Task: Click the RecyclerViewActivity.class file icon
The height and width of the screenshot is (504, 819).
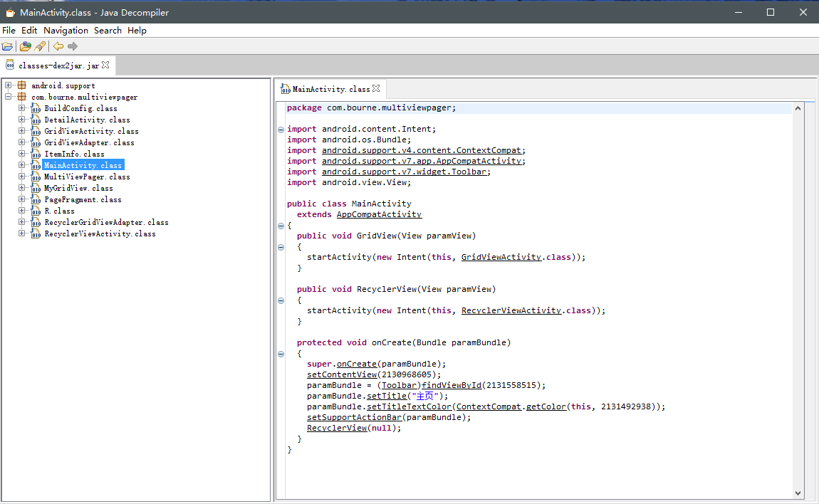Action: pos(36,234)
